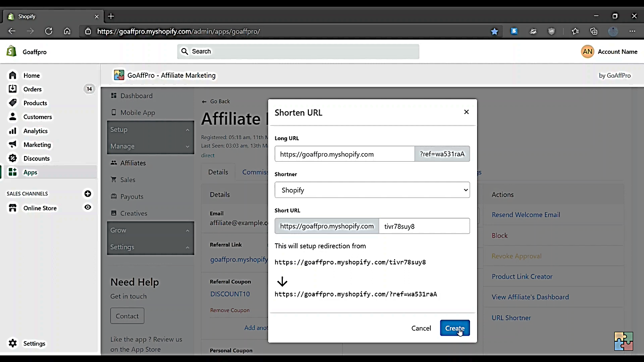Click the address bar URL

(178, 31)
